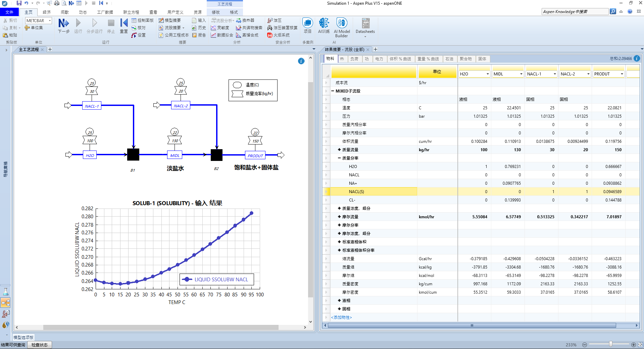Open Reconcile (核对) tool
The width and height of the screenshot is (644, 349).
pos(139,28)
